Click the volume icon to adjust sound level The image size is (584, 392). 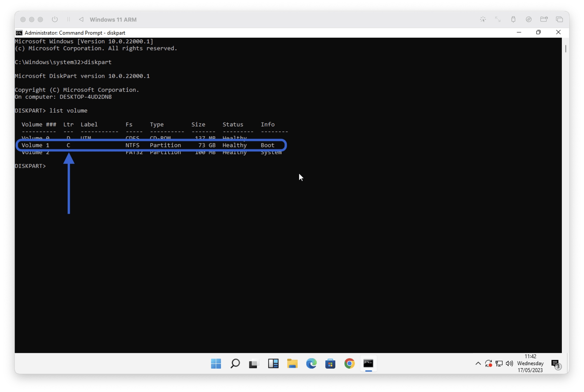click(509, 364)
